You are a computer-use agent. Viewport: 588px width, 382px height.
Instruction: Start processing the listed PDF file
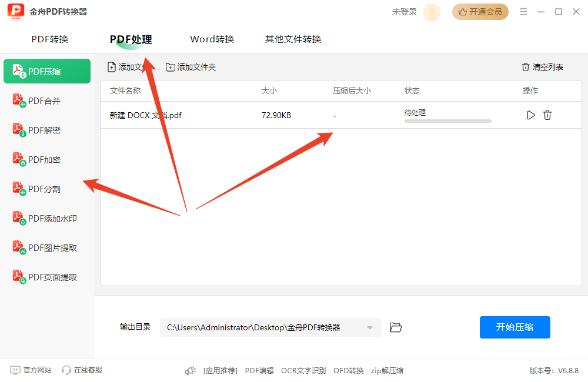coord(530,115)
